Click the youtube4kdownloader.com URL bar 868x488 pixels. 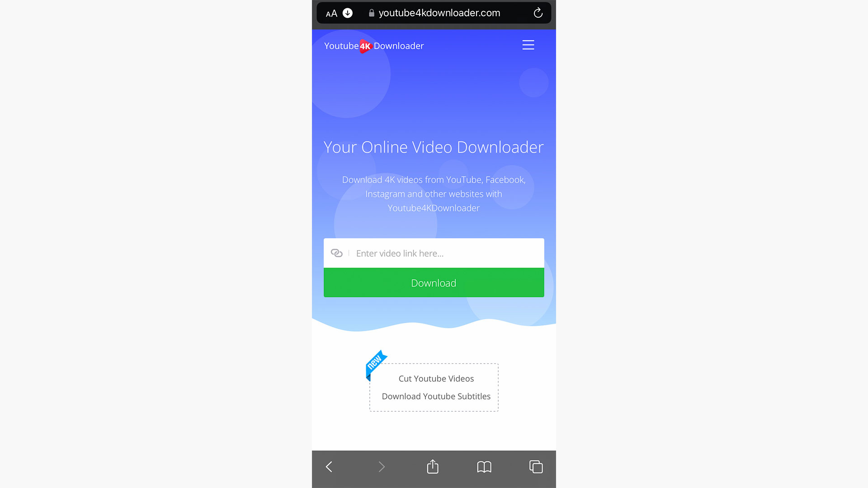click(434, 13)
